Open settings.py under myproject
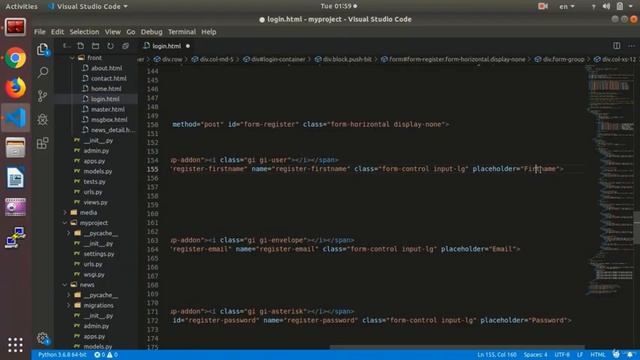Viewport: 640px width, 360px height. click(99, 253)
